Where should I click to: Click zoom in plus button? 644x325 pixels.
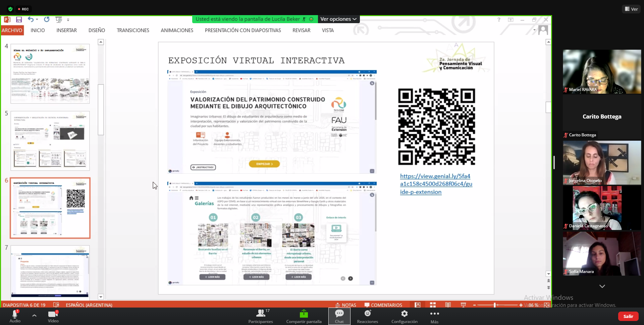click(x=521, y=305)
